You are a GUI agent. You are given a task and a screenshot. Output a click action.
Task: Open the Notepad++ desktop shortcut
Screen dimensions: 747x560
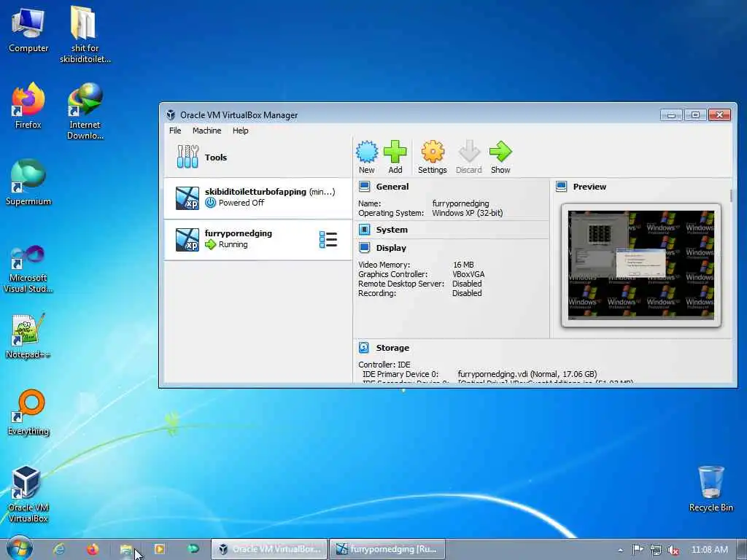(28, 336)
